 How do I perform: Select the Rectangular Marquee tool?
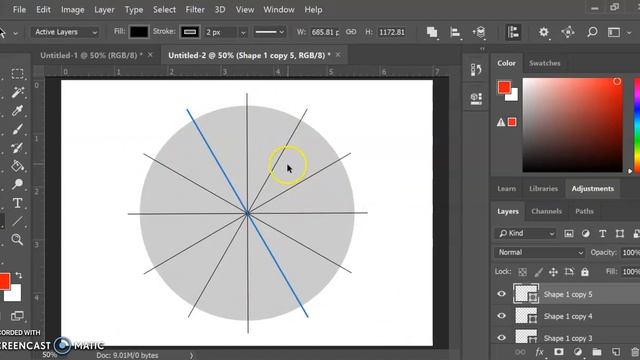click(x=17, y=74)
